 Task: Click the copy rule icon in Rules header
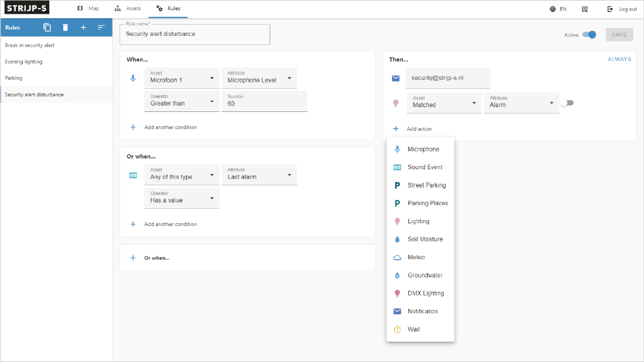click(47, 27)
